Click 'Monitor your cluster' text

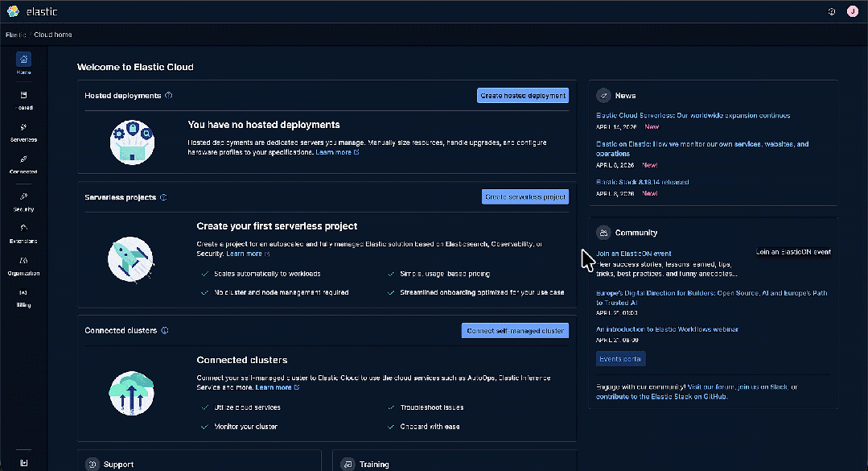(246, 427)
